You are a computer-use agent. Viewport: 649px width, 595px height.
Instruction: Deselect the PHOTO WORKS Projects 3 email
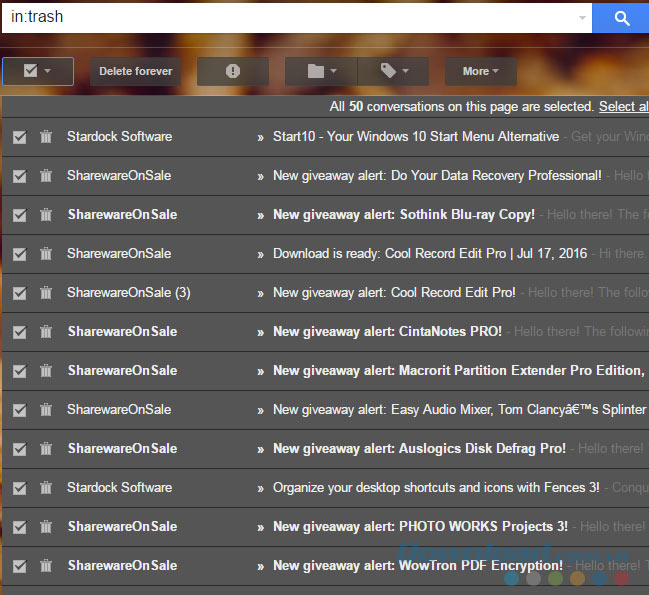click(20, 527)
